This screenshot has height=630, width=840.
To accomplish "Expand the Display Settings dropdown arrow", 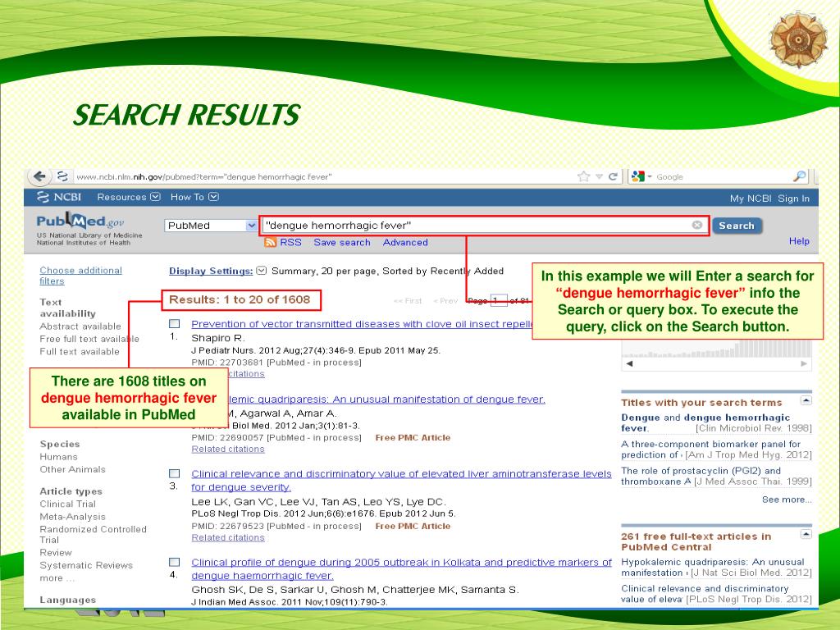I will coord(261,271).
